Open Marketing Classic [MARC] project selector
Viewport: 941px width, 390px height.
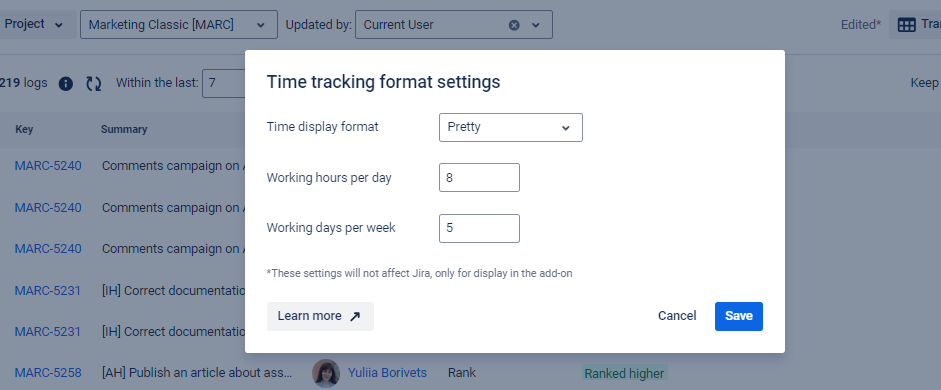tap(179, 25)
